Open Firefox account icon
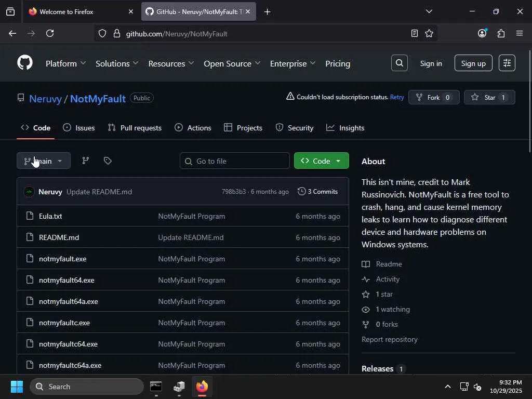532x399 pixels. 482,33
